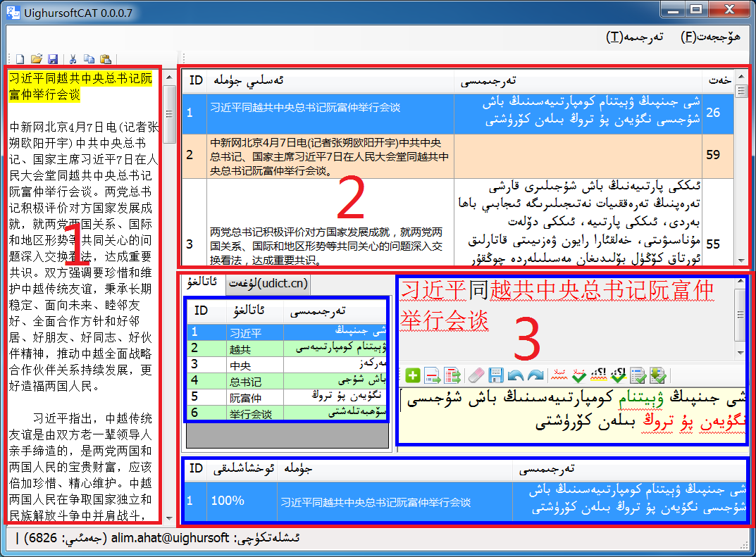Click the down arrow of document panel scrollbar
The width and height of the screenshot is (756, 557).
click(169, 518)
